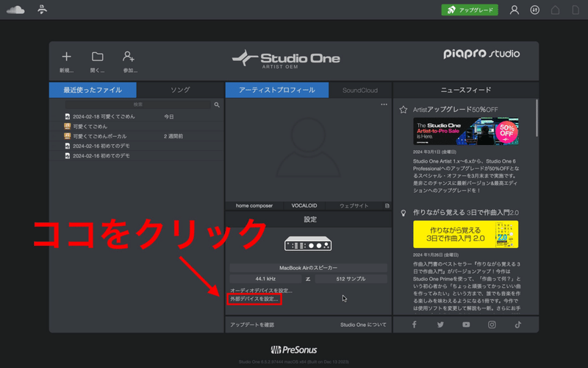Switch to the ソング tab
588x368 pixels.
point(180,90)
